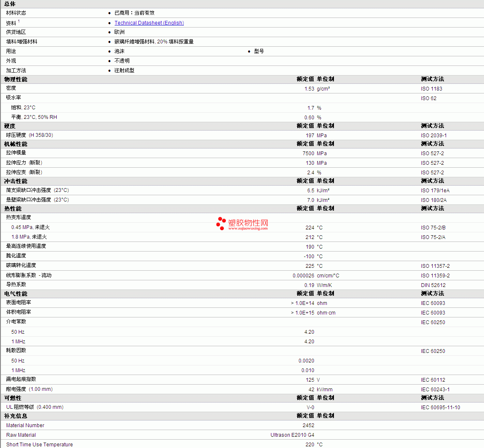
Task: Click the 0.0020 dissipation factor value
Action: (306, 361)
